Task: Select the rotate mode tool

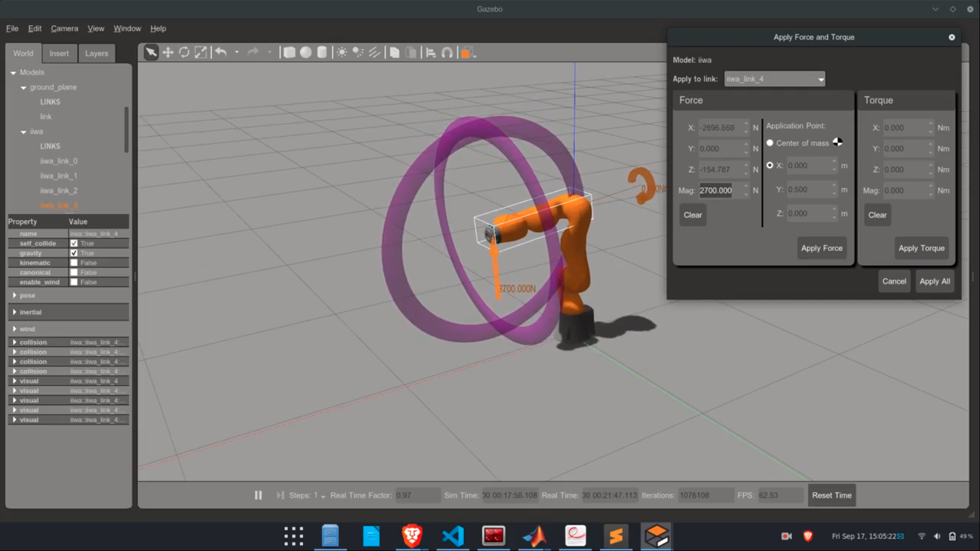Action: click(184, 53)
